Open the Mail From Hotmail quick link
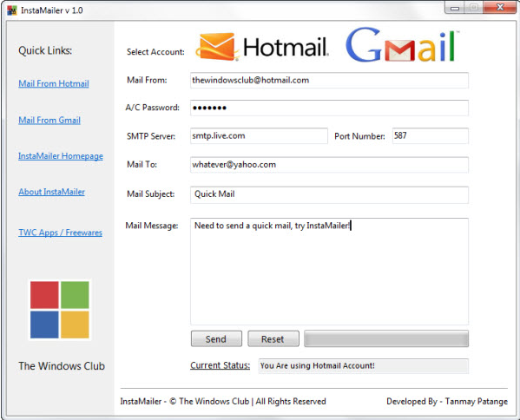 pyautogui.click(x=54, y=83)
